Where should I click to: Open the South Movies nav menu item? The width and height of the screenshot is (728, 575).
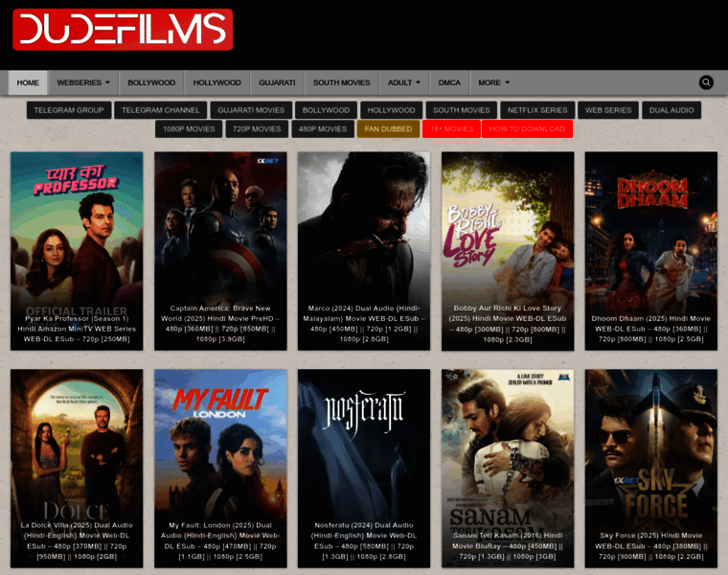pos(341,82)
